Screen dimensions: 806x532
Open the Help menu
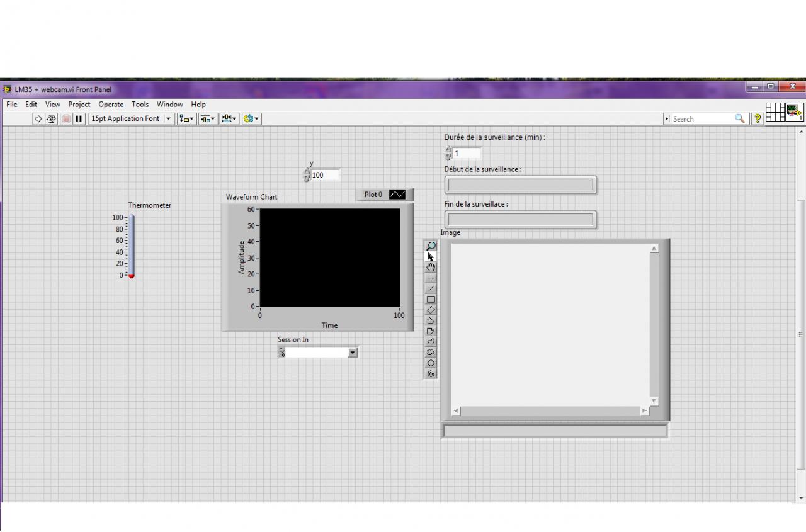(198, 105)
